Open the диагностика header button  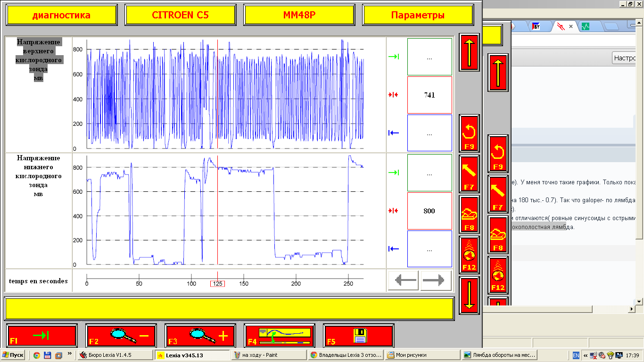(x=61, y=15)
